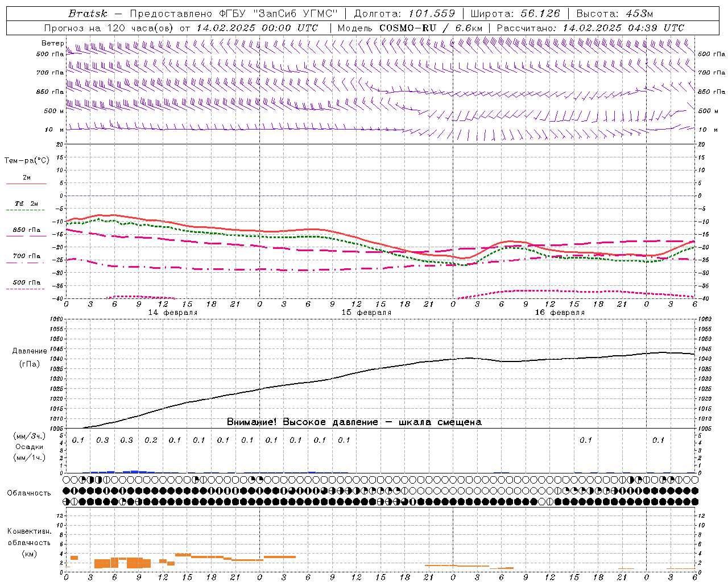Select the ФГБУ "ЗапСиб УГМС" provider text

pyautogui.click(x=278, y=13)
